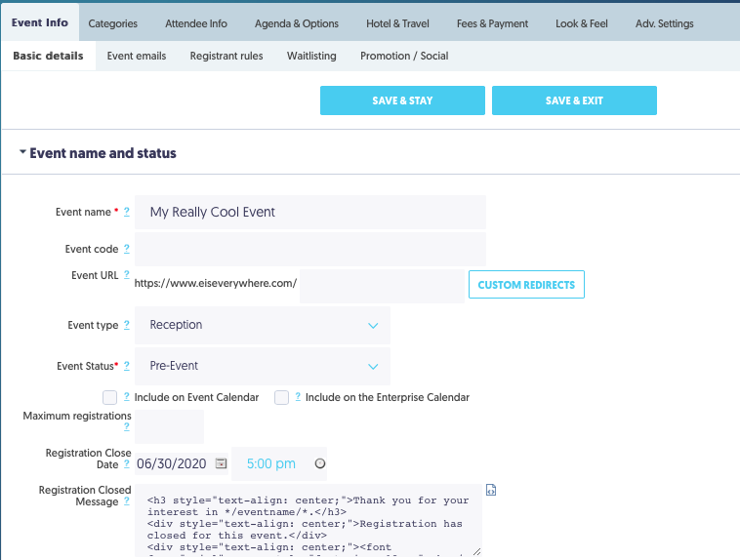Viewport: 740px width, 560px height.
Task: Open the Event type dropdown showing Reception
Action: (x=263, y=325)
